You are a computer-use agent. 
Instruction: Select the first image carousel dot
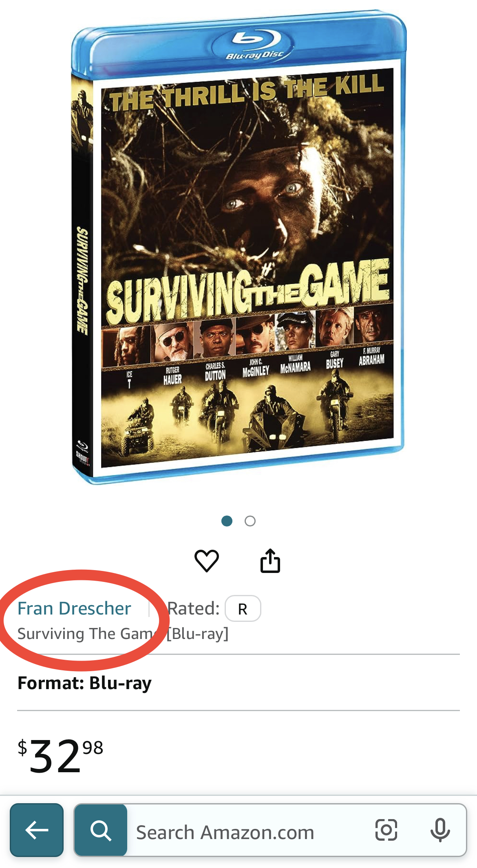click(x=227, y=521)
